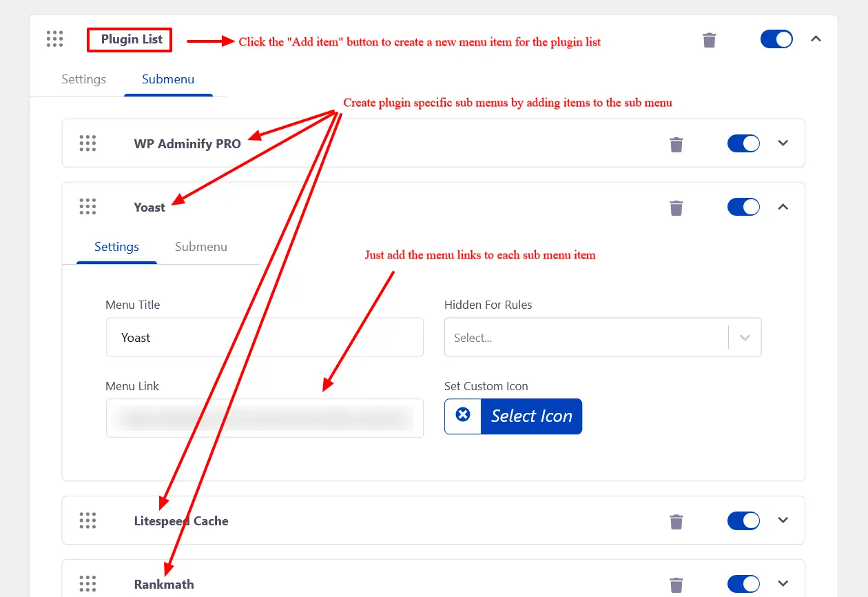
Task: Switch off the Yoast toggle
Action: click(743, 207)
